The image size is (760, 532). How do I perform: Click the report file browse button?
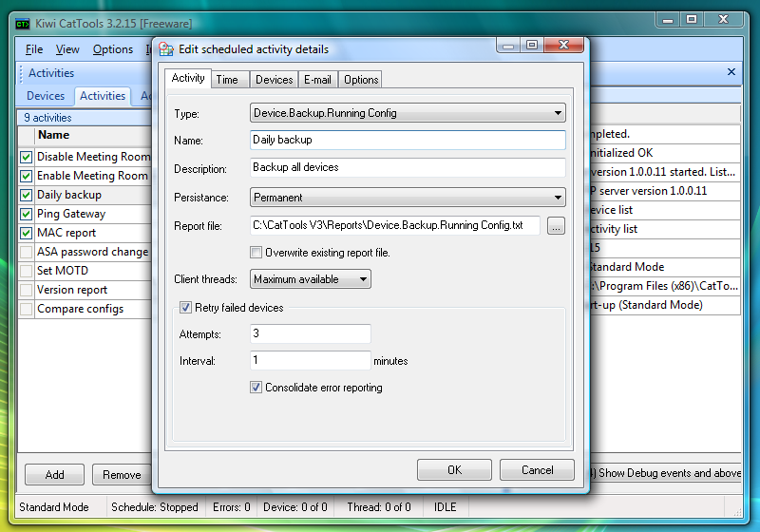click(556, 226)
